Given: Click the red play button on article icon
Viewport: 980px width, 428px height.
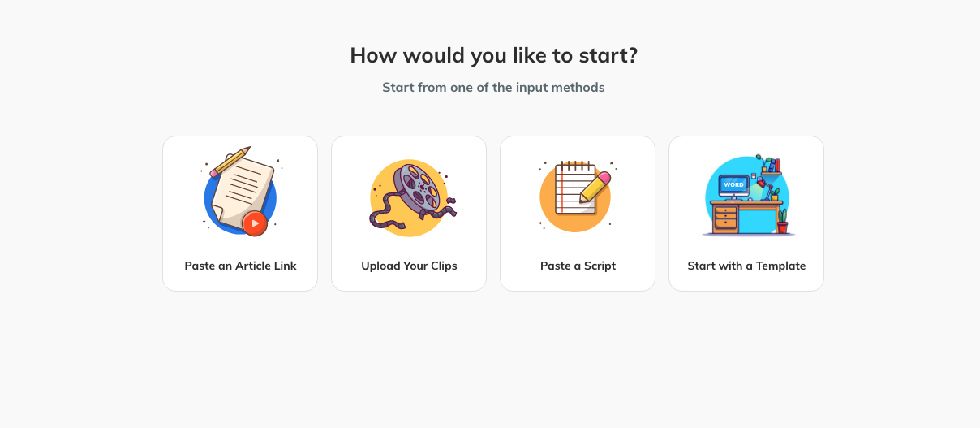Looking at the screenshot, I should [255, 223].
